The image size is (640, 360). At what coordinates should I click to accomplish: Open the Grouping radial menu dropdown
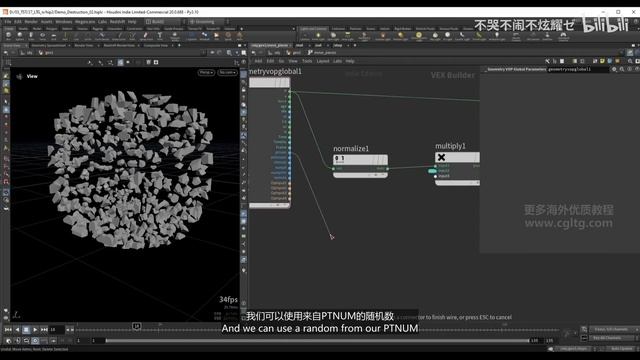pyautogui.click(x=207, y=22)
